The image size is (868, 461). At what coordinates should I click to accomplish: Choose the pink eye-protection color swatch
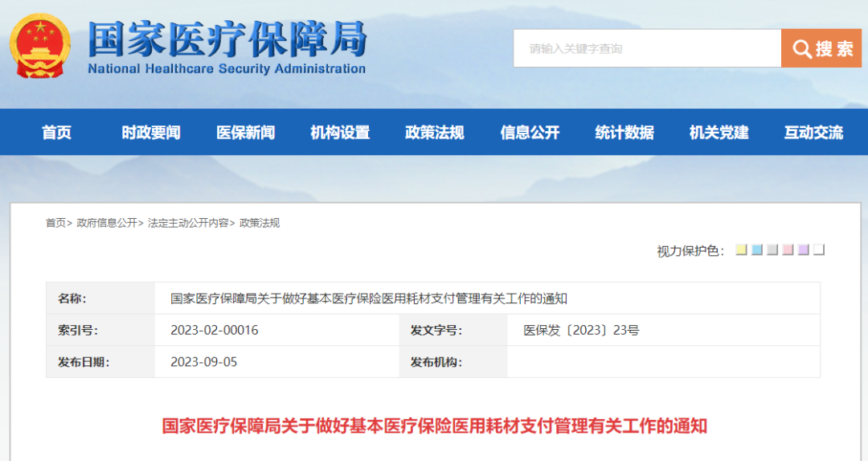(788, 250)
